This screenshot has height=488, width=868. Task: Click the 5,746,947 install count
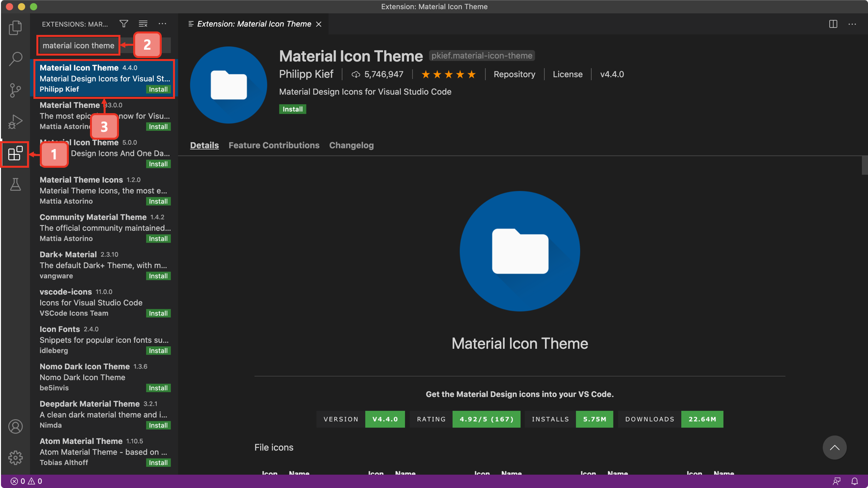click(383, 74)
